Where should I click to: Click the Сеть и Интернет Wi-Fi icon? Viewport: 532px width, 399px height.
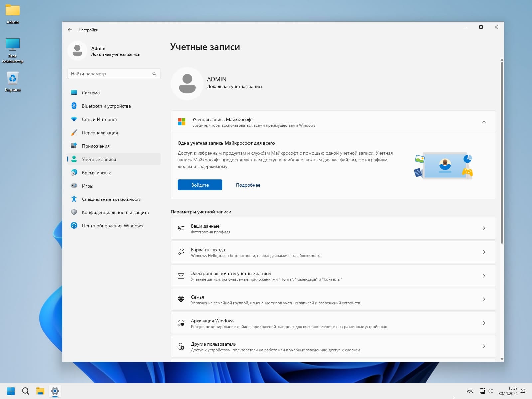point(74,119)
